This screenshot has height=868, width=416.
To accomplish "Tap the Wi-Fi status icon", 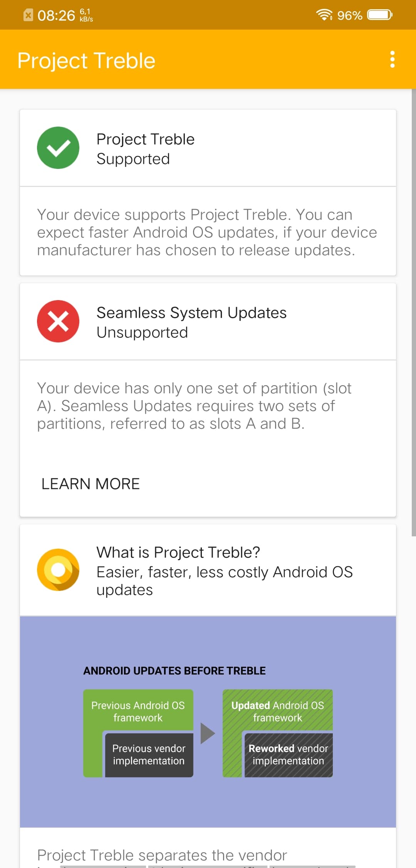I will [x=324, y=15].
